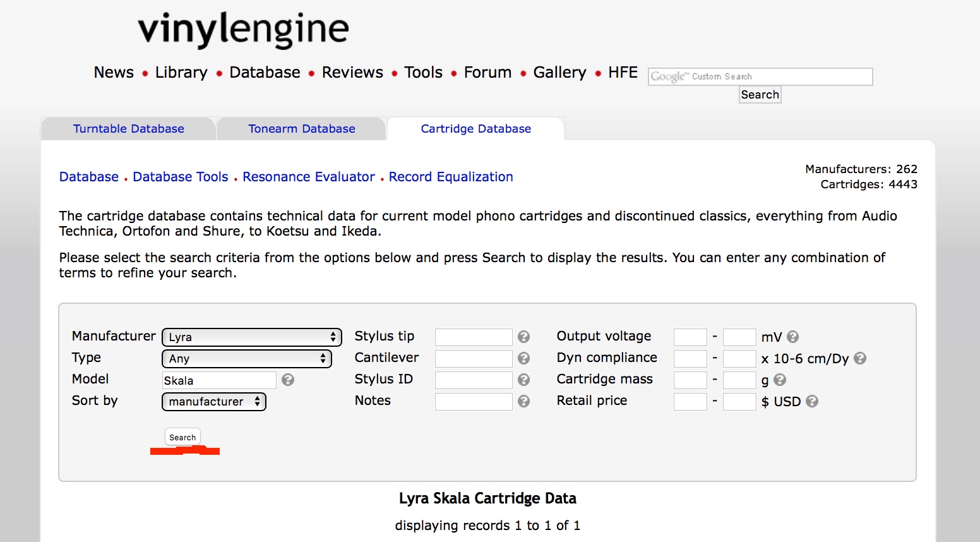Screen dimensions: 980x542
Task: Click help icon beside Notes field
Action: click(523, 401)
